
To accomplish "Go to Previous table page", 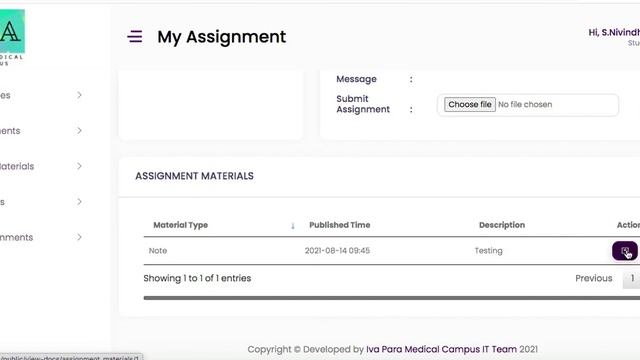I will coord(593,278).
